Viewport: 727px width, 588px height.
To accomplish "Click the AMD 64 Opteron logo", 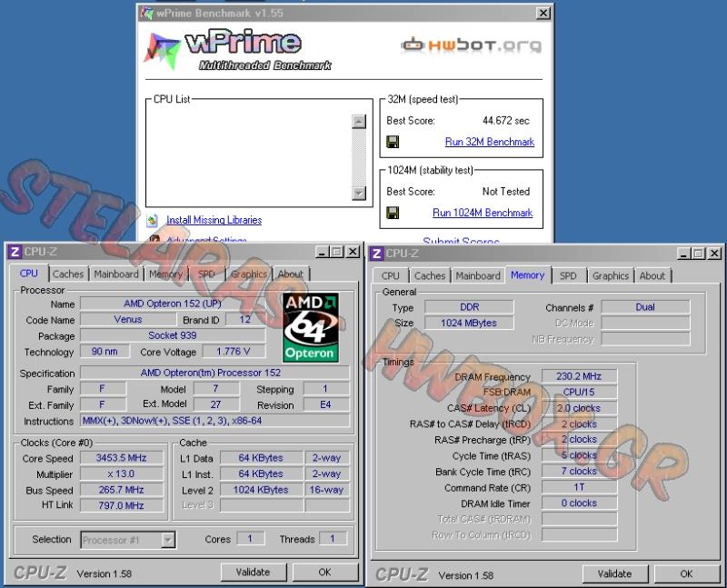I will click(310, 327).
